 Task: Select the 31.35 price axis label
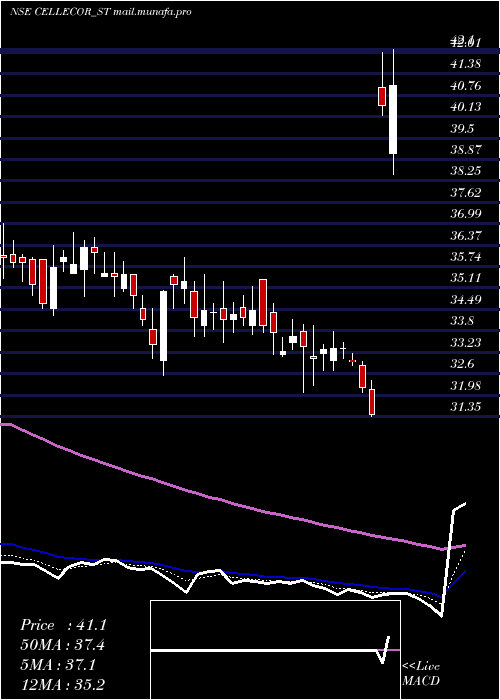[466, 407]
